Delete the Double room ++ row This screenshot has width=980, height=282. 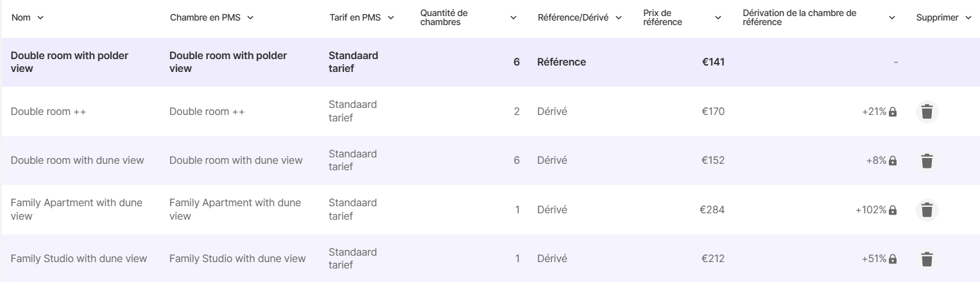[x=926, y=112]
